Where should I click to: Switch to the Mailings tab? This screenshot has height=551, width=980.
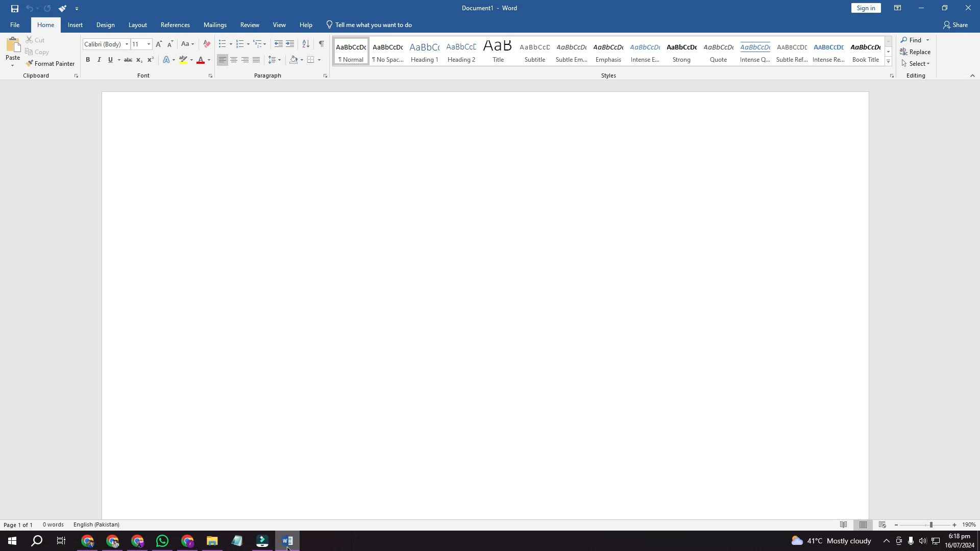pyautogui.click(x=215, y=25)
